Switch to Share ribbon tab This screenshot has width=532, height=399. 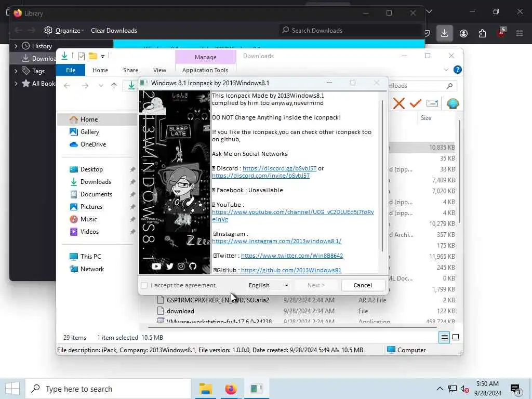click(130, 70)
